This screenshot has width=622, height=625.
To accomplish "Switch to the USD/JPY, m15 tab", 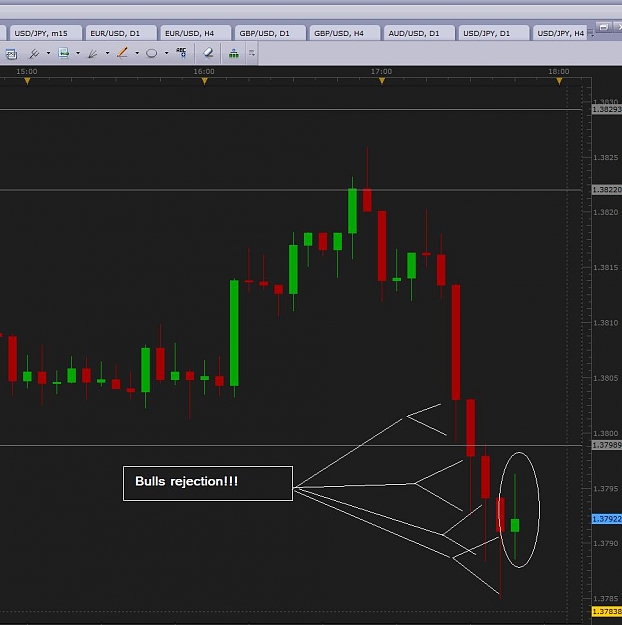I will pos(46,33).
